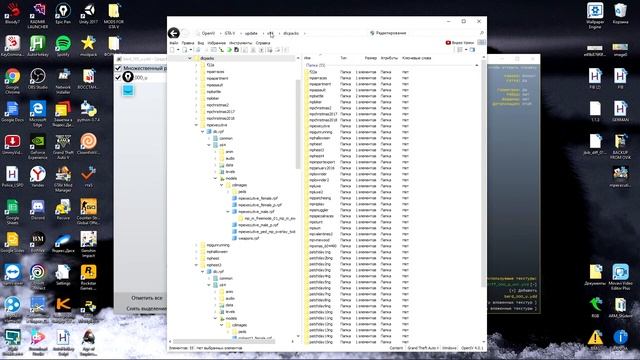
Task: Click the YouTube video tutorials link
Action: click(460, 42)
